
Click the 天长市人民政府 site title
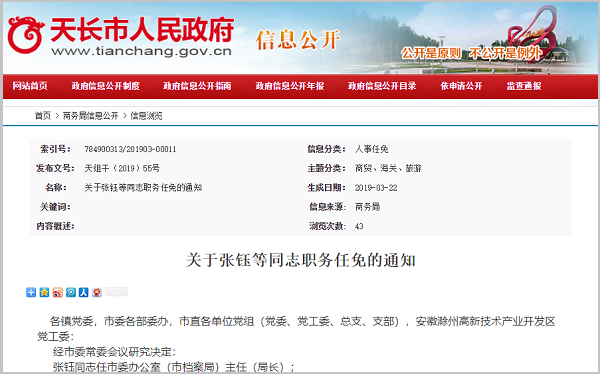point(142,30)
